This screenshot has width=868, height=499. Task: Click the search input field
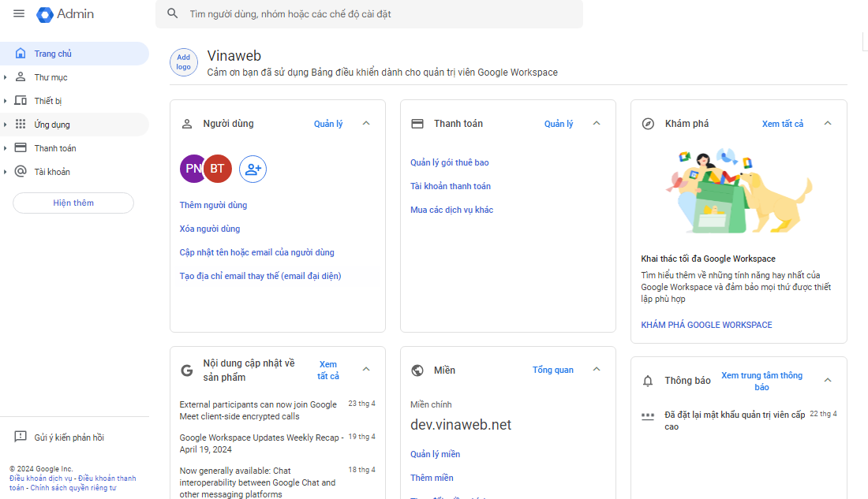coord(379,14)
